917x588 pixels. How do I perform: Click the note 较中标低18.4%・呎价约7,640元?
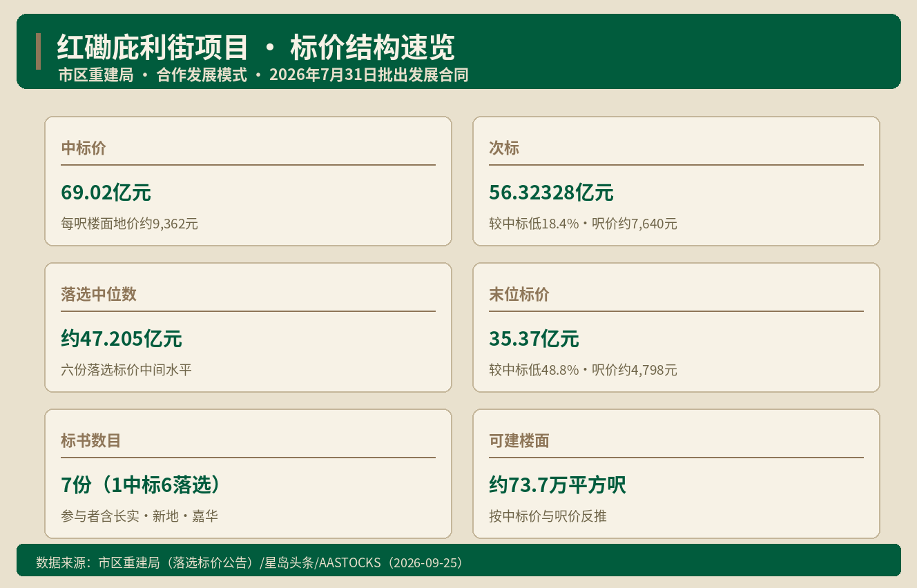tap(583, 224)
